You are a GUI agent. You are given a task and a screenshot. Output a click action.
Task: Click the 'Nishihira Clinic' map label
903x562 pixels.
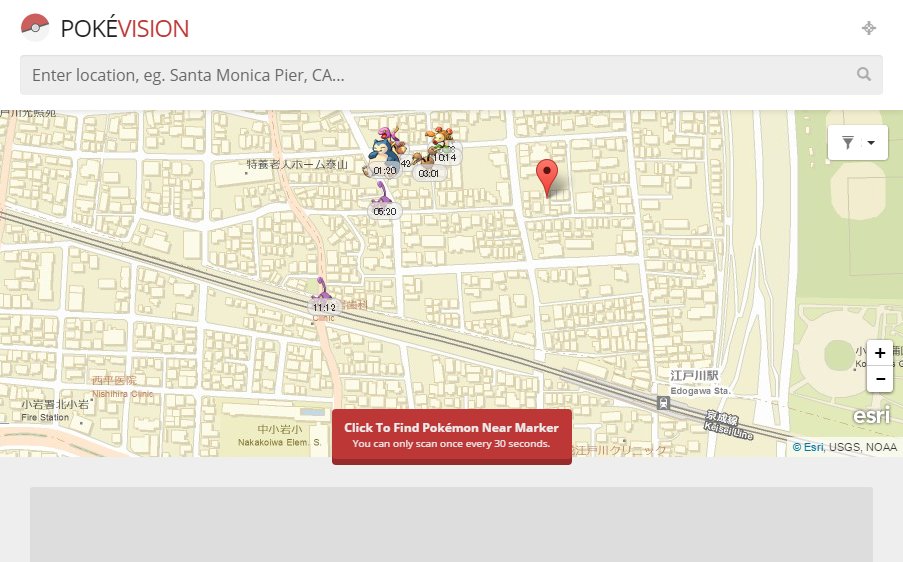[x=123, y=394]
